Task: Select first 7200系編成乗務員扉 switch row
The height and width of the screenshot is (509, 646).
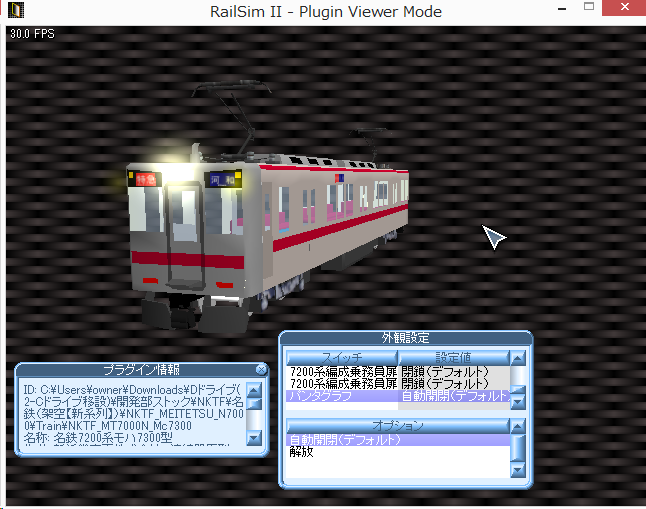Action: click(x=398, y=372)
